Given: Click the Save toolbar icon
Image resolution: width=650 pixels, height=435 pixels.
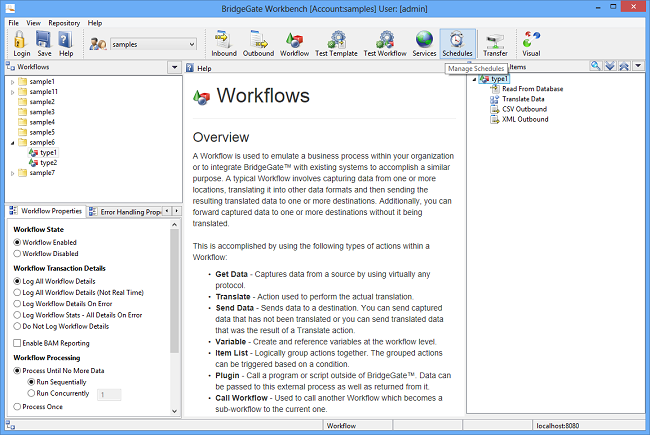Looking at the screenshot, I should tap(44, 44).
